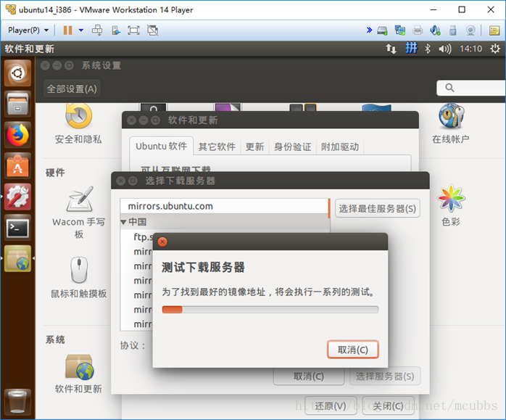Open the power options dropdown arrow

81,30
